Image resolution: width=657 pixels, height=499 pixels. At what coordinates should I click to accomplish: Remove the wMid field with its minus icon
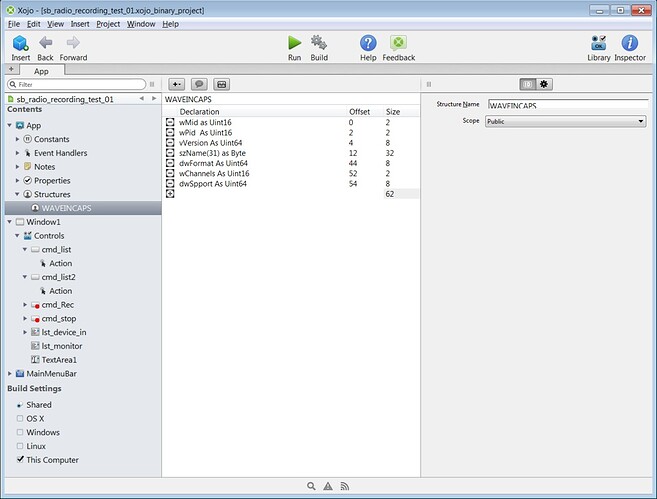(170, 122)
